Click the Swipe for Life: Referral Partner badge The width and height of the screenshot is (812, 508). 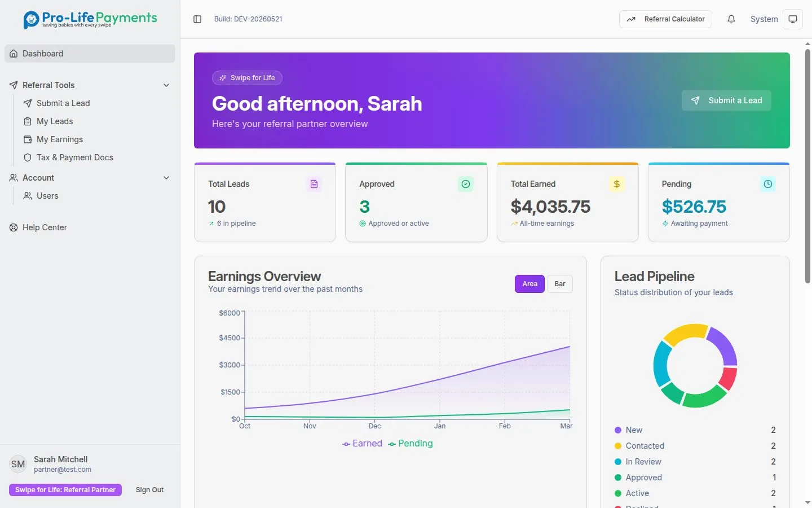point(65,490)
